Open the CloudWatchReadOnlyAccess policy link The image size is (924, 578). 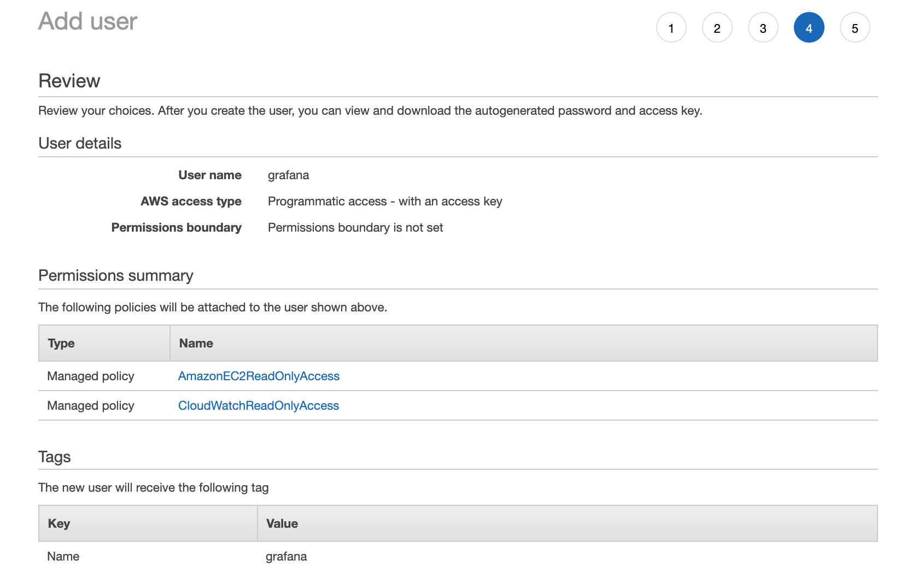259,405
